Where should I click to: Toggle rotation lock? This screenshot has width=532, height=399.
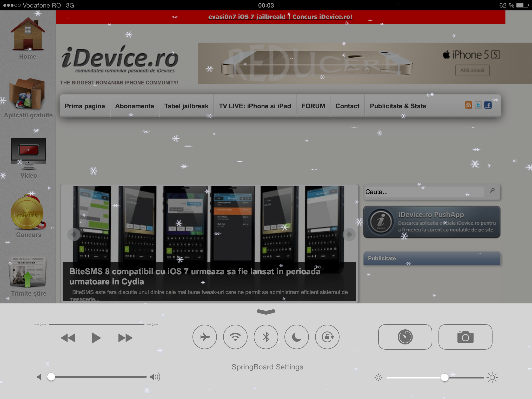(x=327, y=337)
